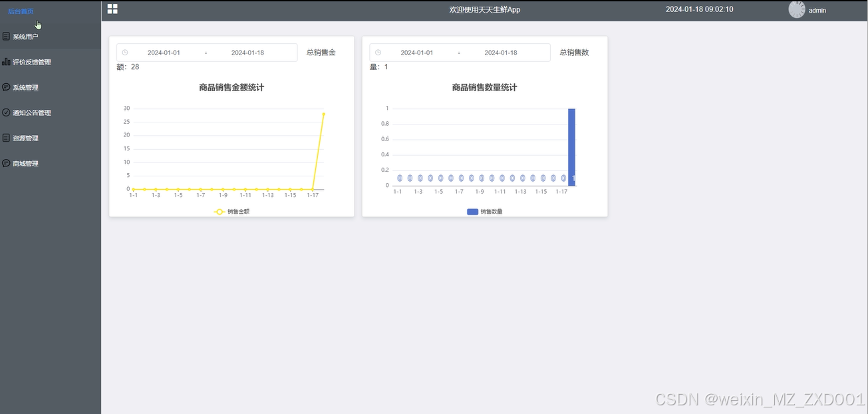Open the 通知公告管理 menu item

click(x=51, y=112)
